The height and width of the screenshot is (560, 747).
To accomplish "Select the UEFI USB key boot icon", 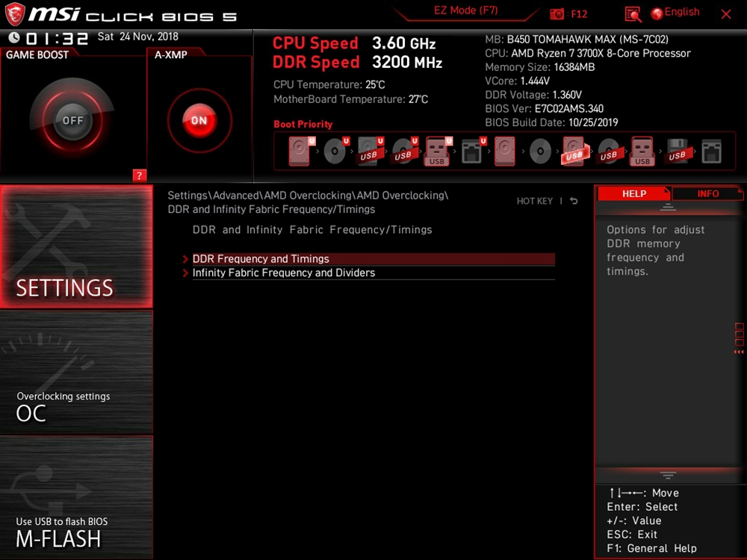I will pyautogui.click(x=438, y=151).
